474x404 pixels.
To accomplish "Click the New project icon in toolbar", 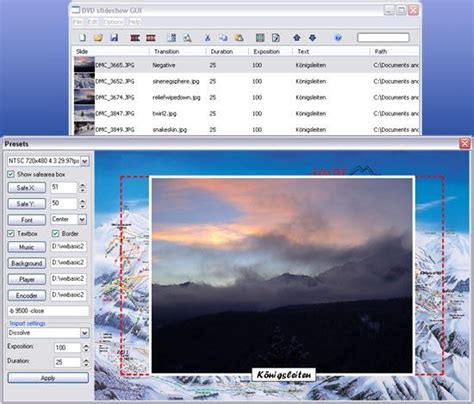I will coord(82,38).
